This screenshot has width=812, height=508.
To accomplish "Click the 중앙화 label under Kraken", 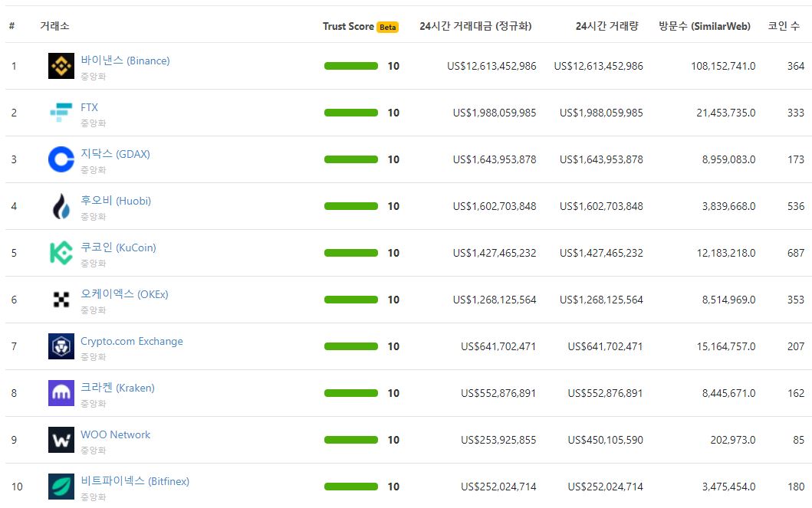I will tap(94, 404).
